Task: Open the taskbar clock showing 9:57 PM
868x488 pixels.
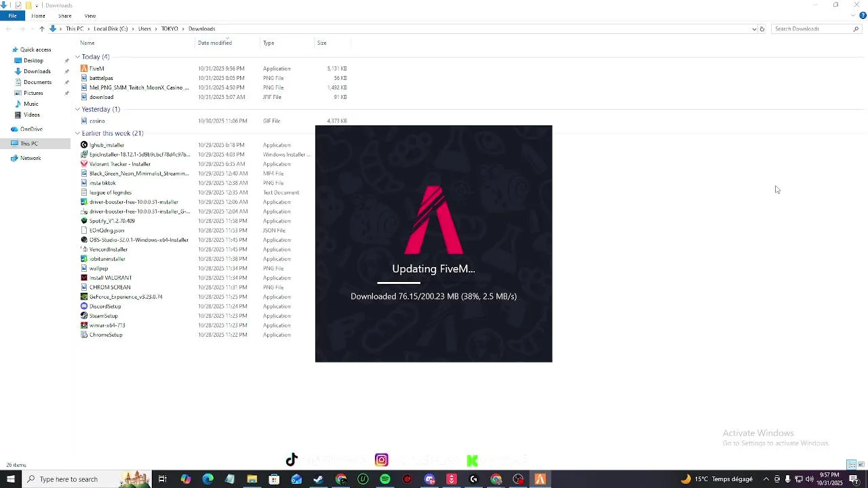Action: (830, 479)
